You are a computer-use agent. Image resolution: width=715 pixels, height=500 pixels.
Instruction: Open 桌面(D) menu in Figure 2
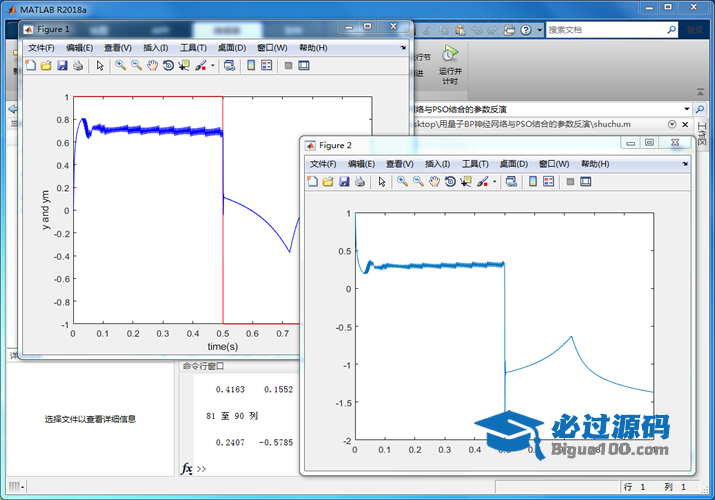click(513, 164)
